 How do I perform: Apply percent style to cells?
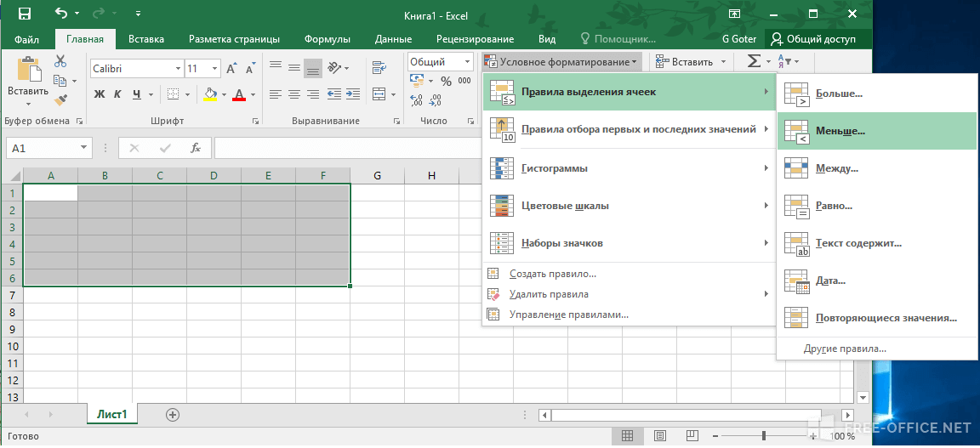tap(447, 82)
